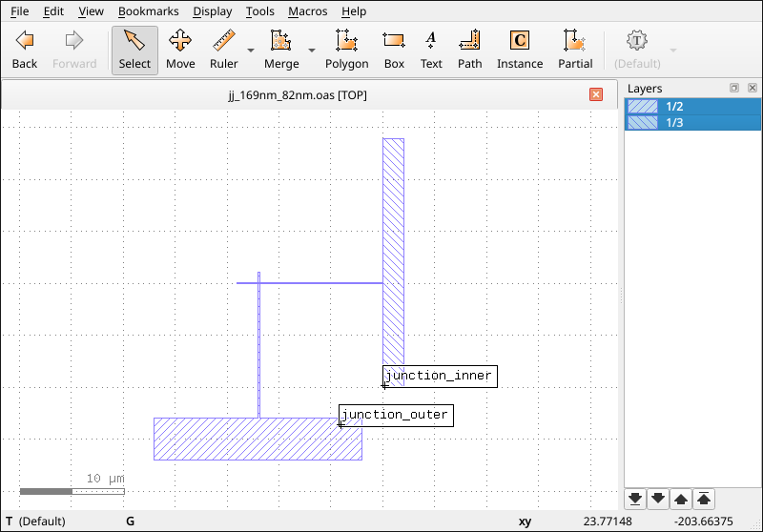Move selected layer down one step

click(x=658, y=499)
